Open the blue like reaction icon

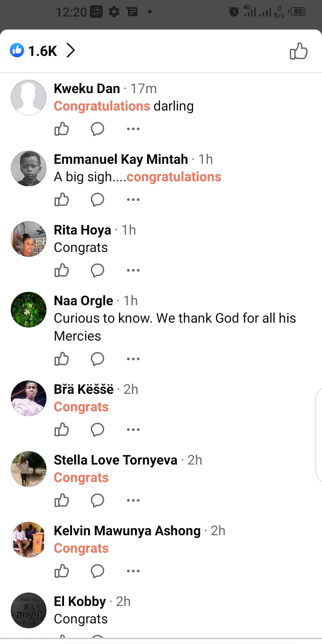(x=17, y=51)
